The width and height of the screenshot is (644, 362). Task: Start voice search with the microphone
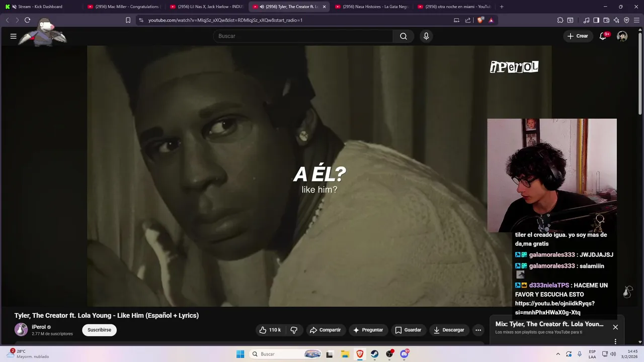[426, 36]
